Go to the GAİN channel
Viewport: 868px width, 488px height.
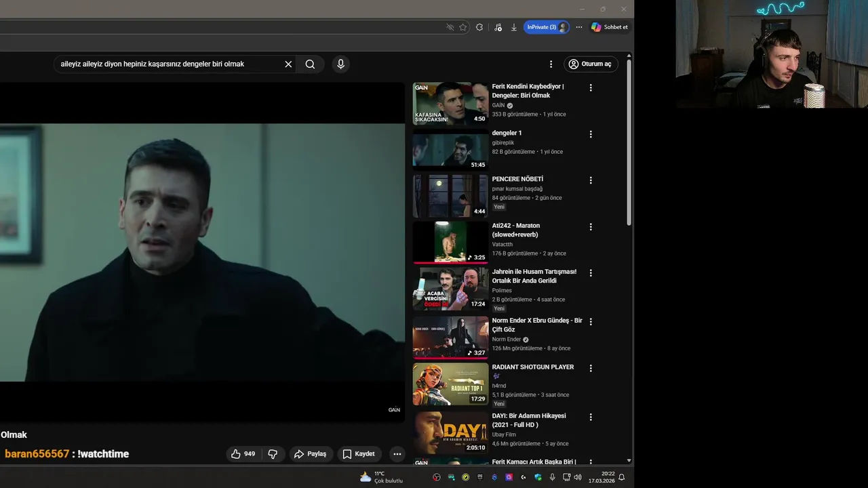(x=498, y=106)
